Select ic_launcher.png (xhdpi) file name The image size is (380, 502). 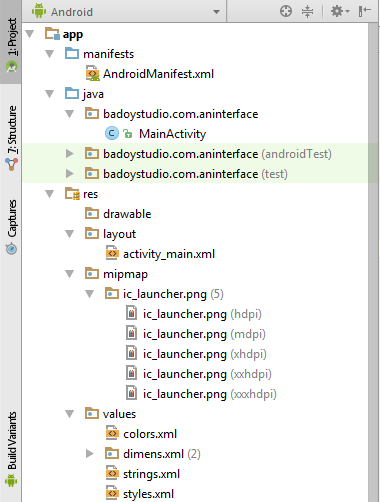pyautogui.click(x=205, y=354)
